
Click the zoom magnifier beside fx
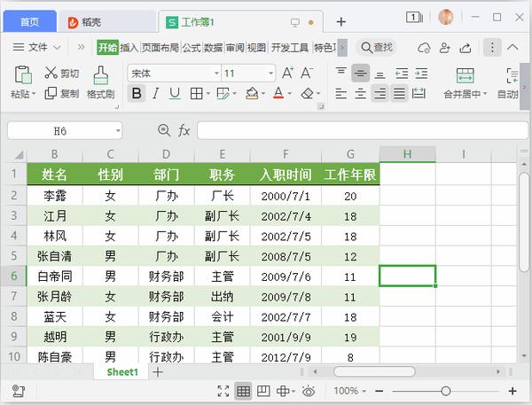click(164, 130)
